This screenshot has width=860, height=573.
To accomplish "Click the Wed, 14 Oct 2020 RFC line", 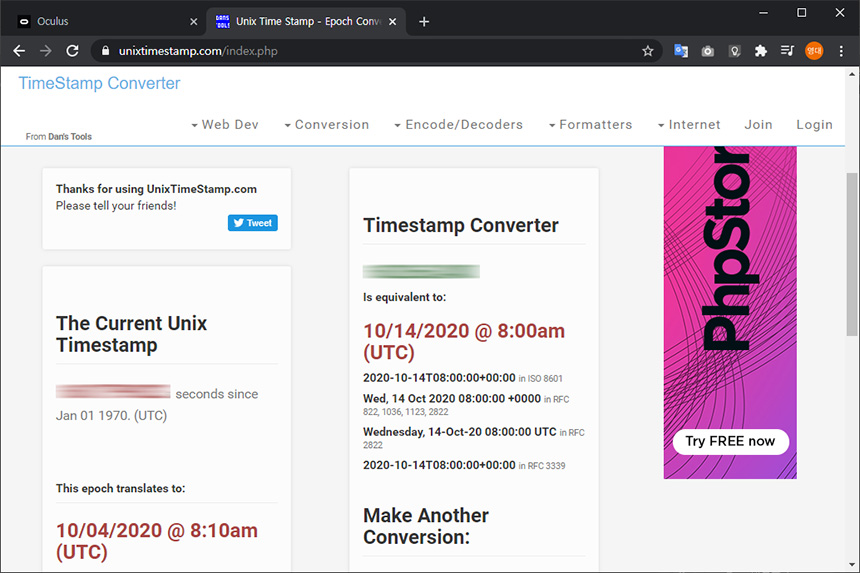I will 466,405.
